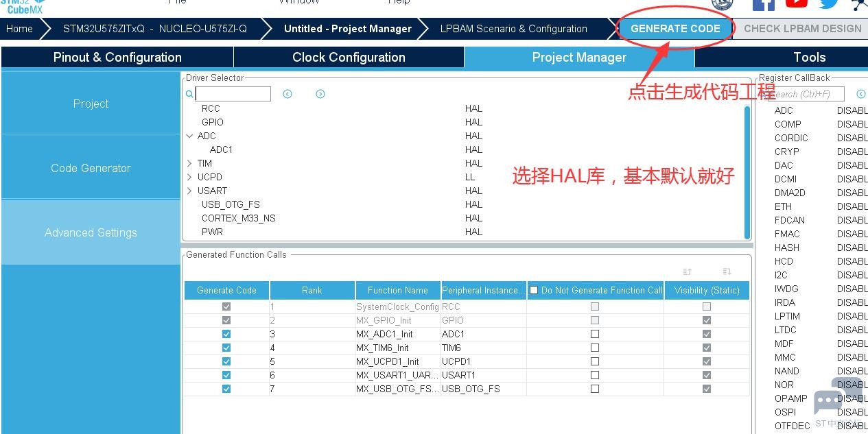Click STM32U575ZITxQ - NUCLEO-U575ZI-Q breadcrumb
The image size is (868, 434).
click(x=154, y=29)
